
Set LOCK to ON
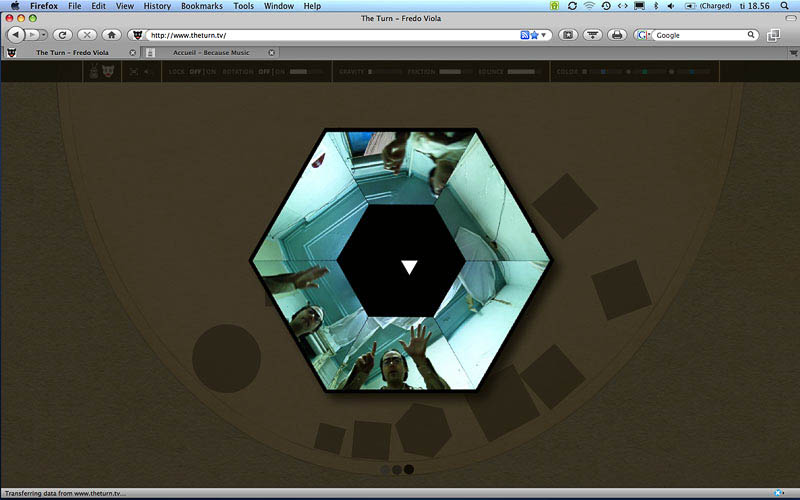click(x=211, y=72)
